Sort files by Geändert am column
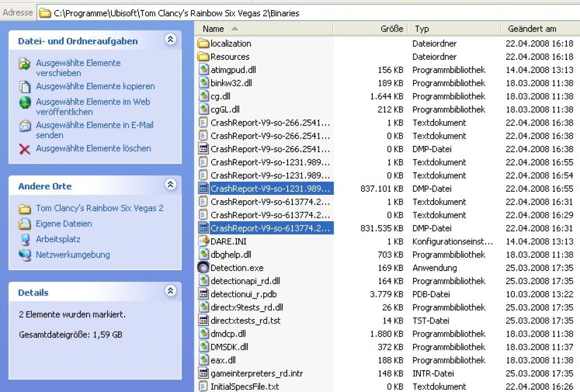This screenshot has height=392, width=580. (540, 29)
